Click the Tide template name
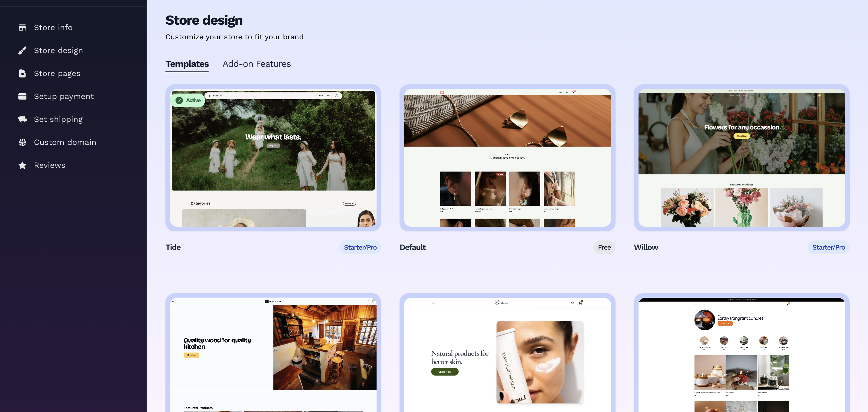This screenshot has height=412, width=868. (x=173, y=247)
